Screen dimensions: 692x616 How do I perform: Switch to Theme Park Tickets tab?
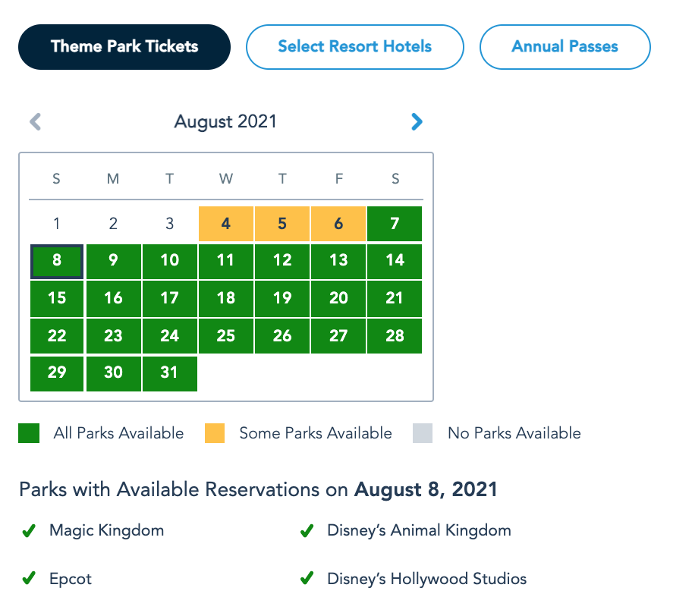pyautogui.click(x=124, y=47)
